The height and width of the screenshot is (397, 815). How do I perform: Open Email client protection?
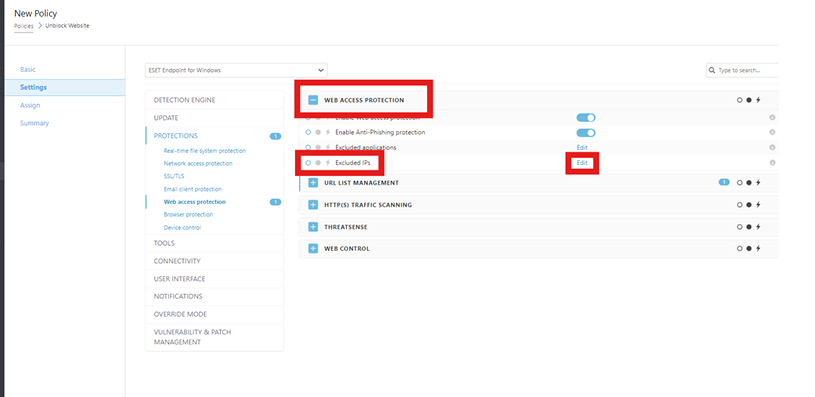click(192, 189)
